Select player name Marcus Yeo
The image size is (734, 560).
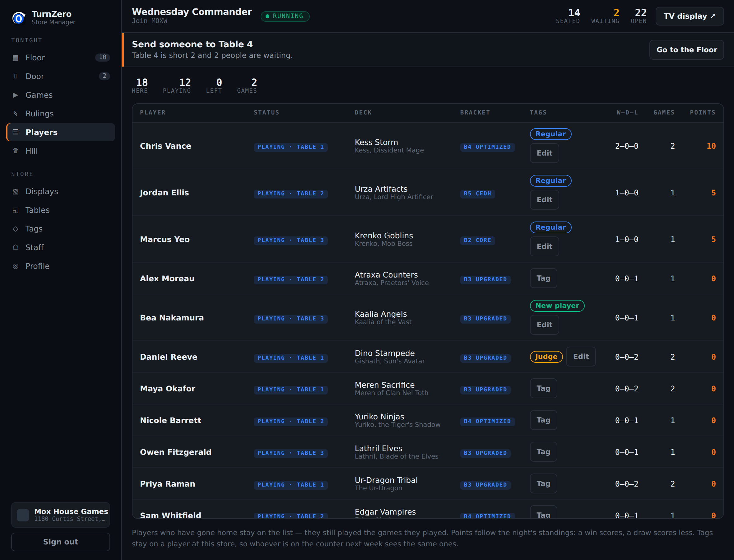coord(165,239)
